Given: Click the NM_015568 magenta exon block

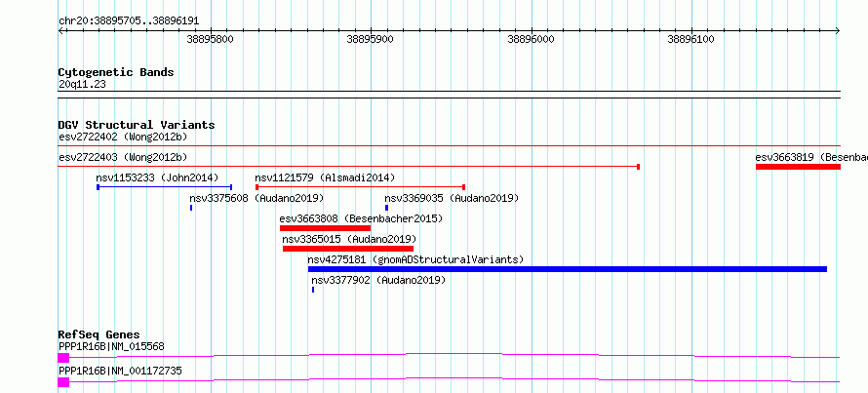Looking at the screenshot, I should coord(63,358).
